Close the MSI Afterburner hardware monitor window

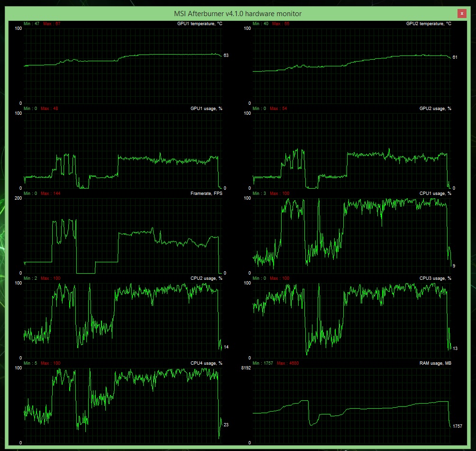462,13
